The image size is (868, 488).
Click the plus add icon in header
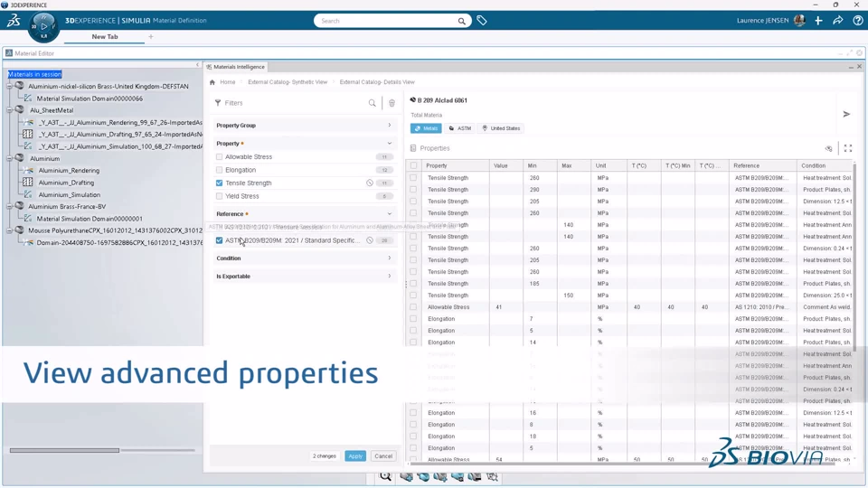pyautogui.click(x=818, y=21)
